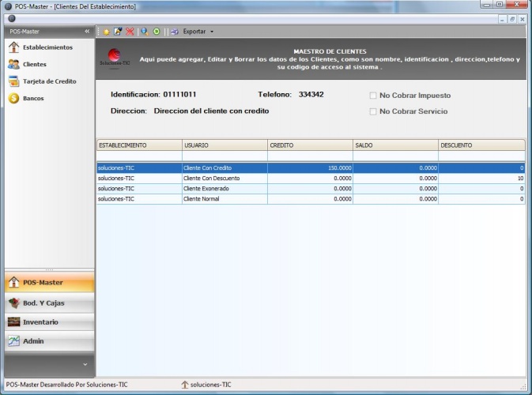The image size is (532, 395).
Task: Collapse the POS-Master side panel
Action: click(x=87, y=31)
